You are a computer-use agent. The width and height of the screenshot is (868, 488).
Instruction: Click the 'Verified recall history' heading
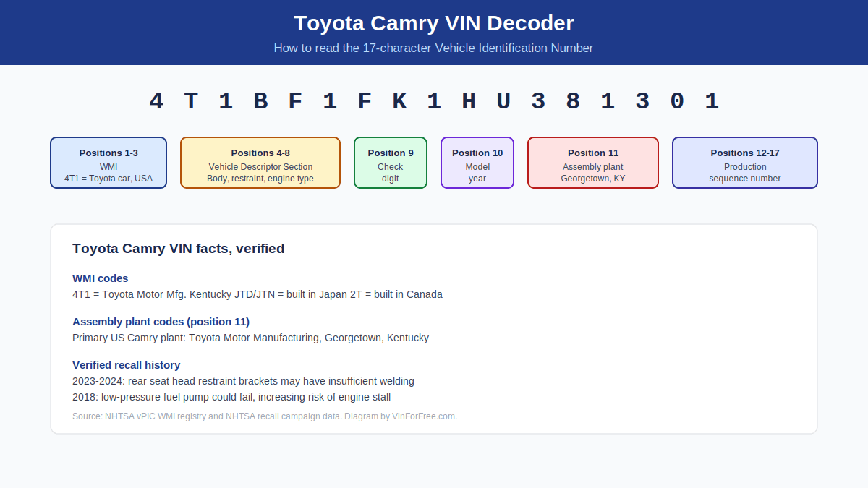pos(127,365)
